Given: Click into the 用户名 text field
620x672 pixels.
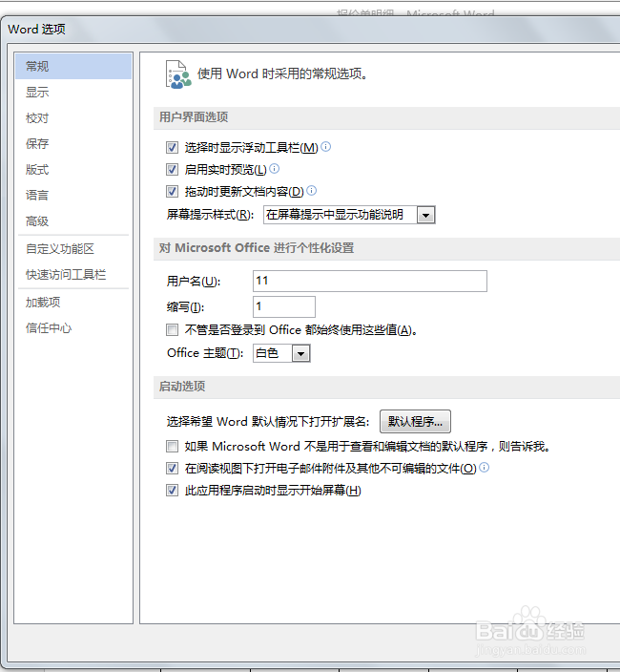Looking at the screenshot, I should pos(370,282).
